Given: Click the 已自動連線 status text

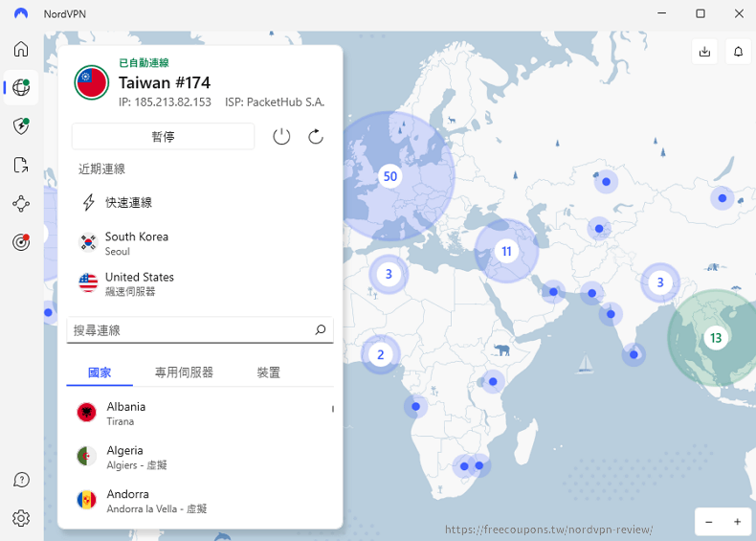Looking at the screenshot, I should coord(144,62).
